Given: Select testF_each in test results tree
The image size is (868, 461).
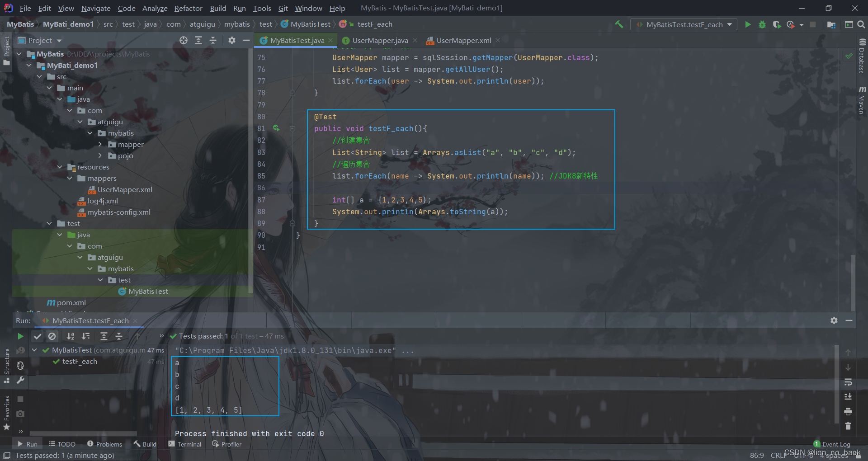Looking at the screenshot, I should (x=80, y=361).
